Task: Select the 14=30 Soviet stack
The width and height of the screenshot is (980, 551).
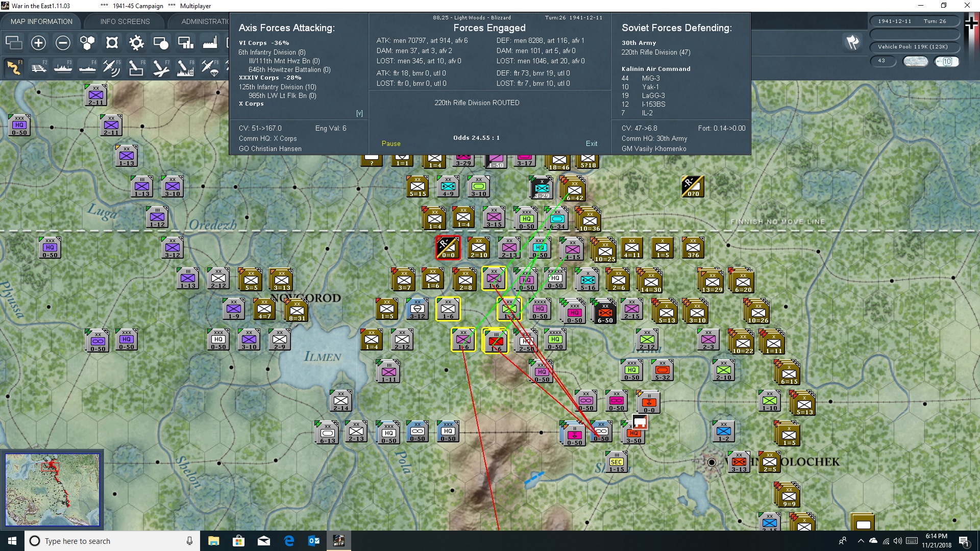Action: tap(650, 281)
